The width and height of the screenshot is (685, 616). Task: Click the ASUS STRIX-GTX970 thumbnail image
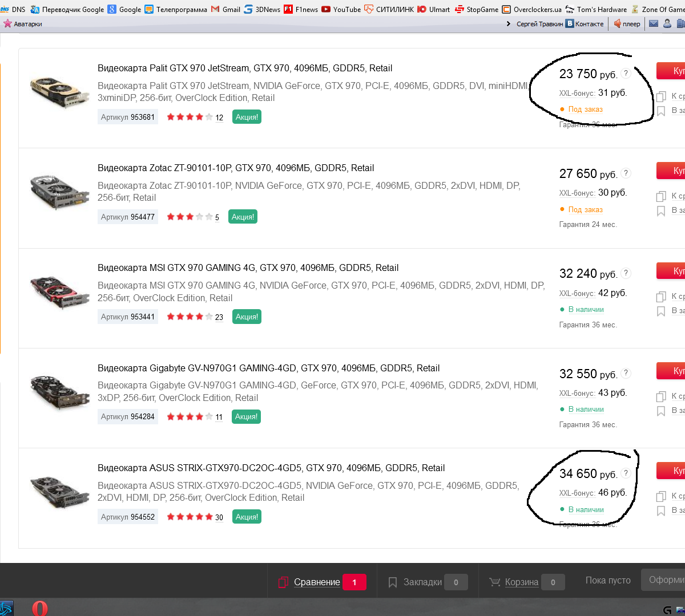pyautogui.click(x=59, y=492)
